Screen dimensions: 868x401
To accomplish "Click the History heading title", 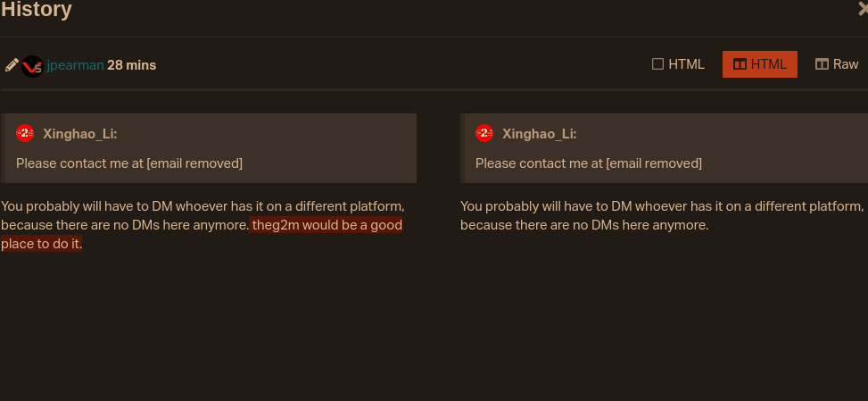I will [x=37, y=10].
